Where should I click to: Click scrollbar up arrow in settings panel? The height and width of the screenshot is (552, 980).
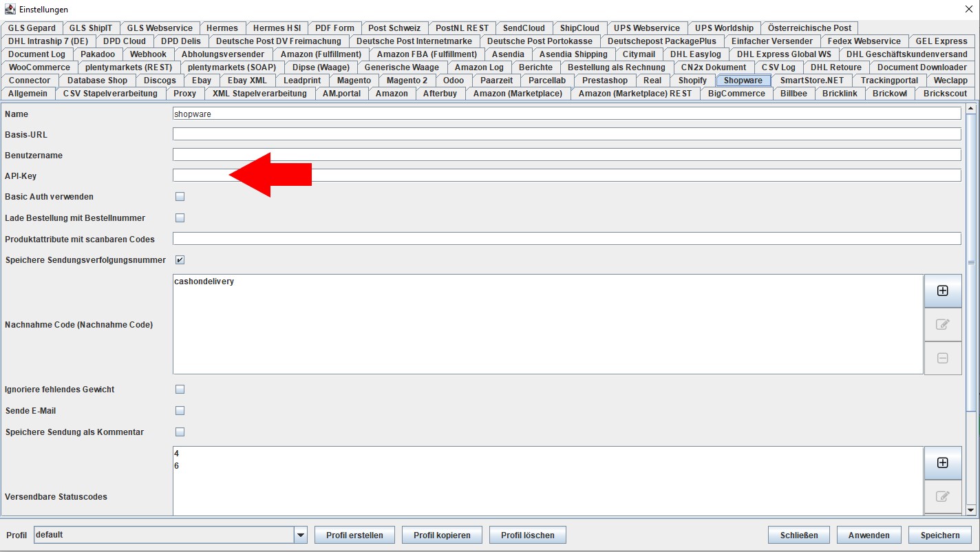click(971, 108)
